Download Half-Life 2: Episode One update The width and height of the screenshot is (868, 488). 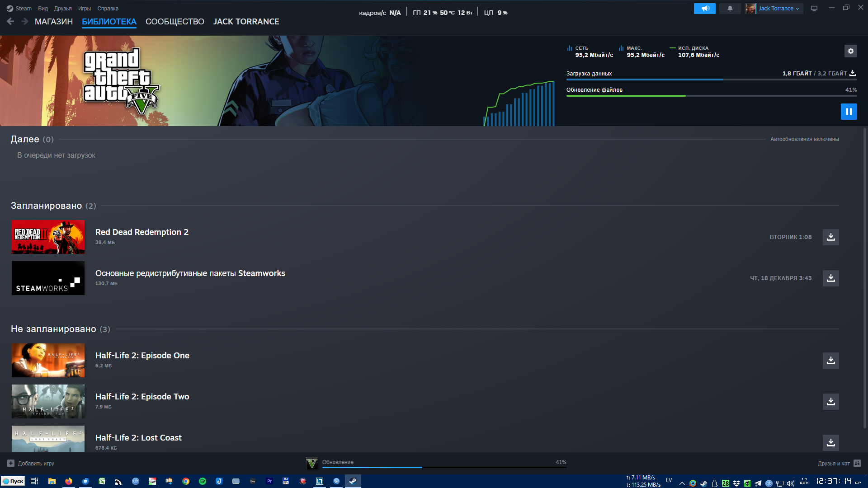(x=830, y=361)
